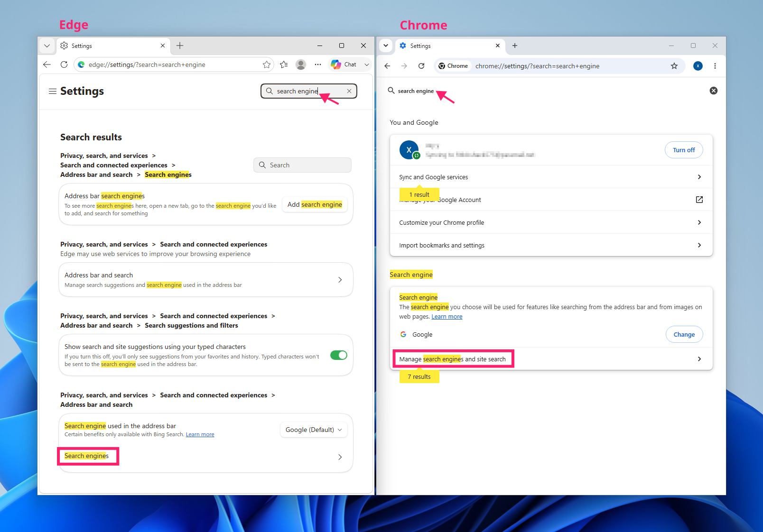Viewport: 763px width, 532px height.
Task: Open Address bar and search row in Edge
Action: click(206, 280)
